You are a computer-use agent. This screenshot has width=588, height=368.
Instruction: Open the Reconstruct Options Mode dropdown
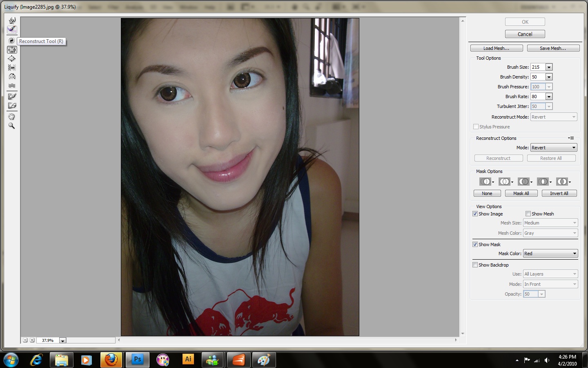point(554,148)
